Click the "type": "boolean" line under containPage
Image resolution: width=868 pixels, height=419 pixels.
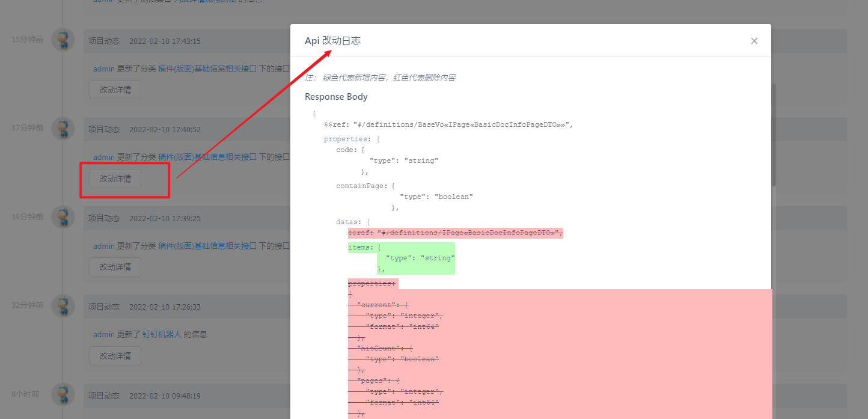point(436,197)
